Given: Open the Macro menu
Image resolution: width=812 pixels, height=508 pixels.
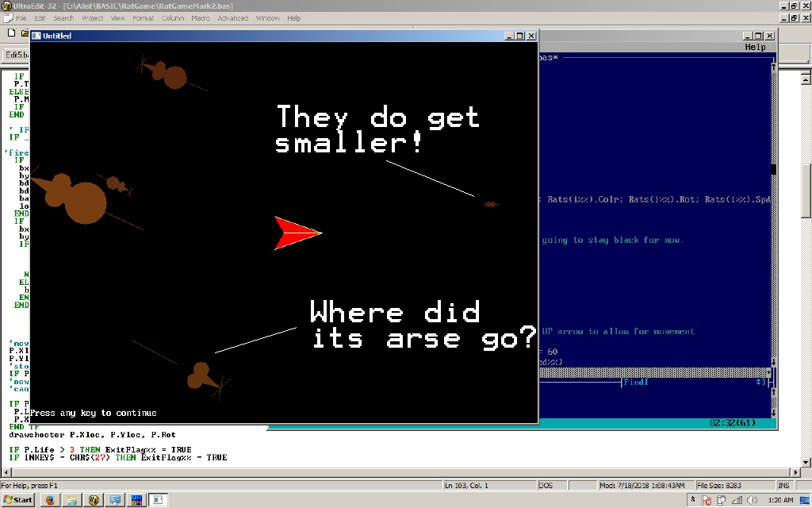Looking at the screenshot, I should (x=200, y=18).
